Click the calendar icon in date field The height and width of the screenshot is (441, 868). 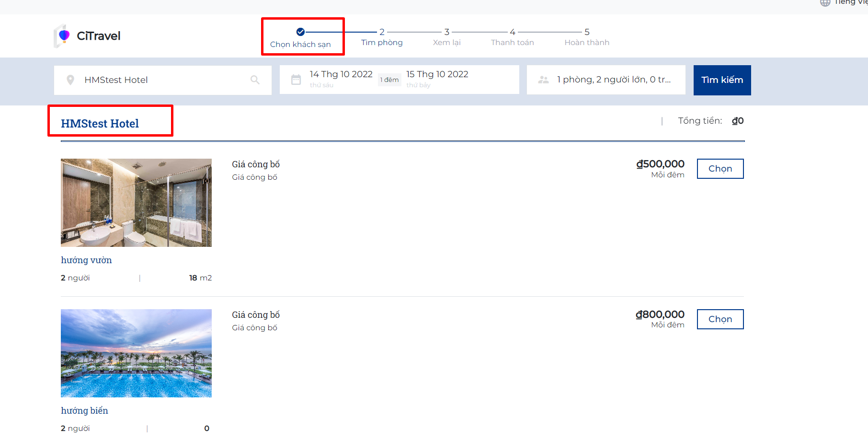click(296, 80)
